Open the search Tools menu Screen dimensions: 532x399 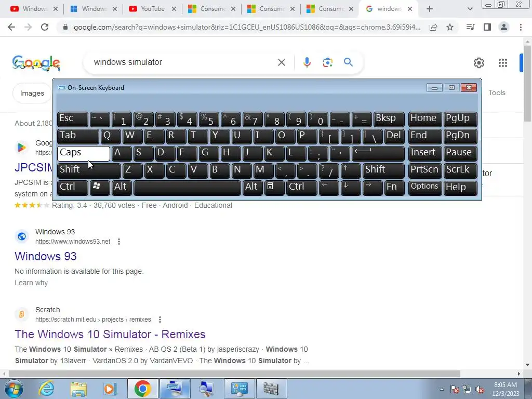tap(497, 92)
